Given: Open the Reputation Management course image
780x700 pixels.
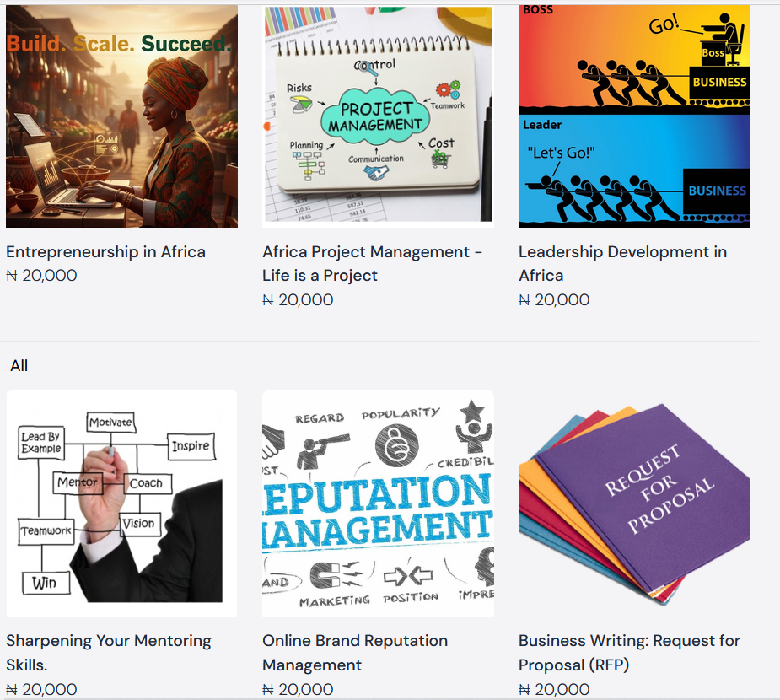Looking at the screenshot, I should [378, 503].
